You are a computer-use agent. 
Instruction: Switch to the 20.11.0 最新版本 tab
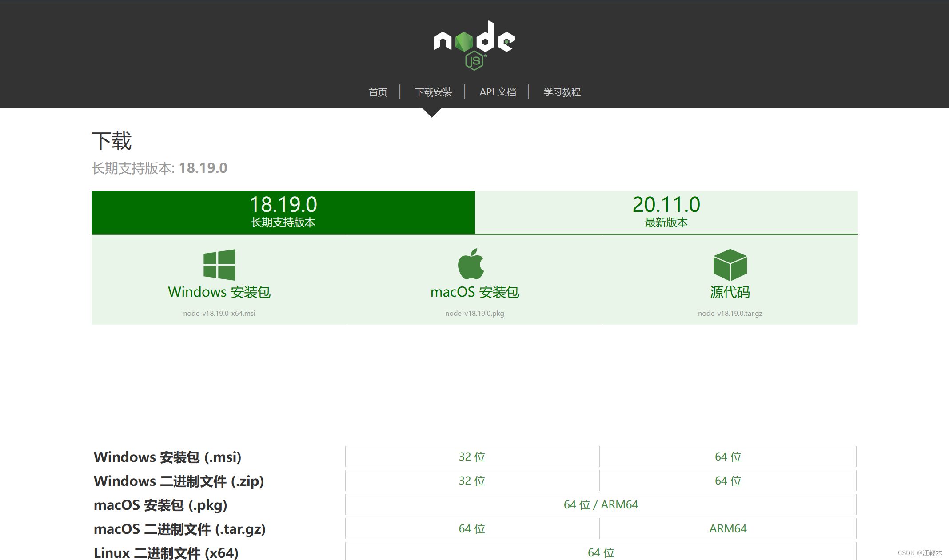[x=666, y=212]
